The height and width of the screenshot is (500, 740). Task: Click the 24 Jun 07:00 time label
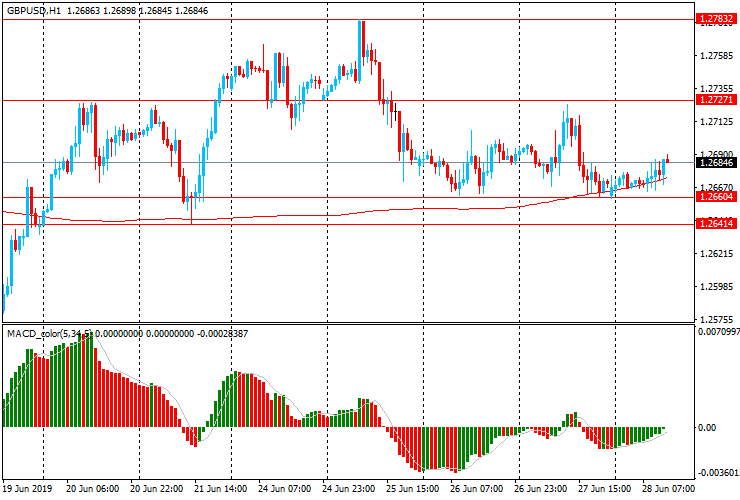(285, 488)
